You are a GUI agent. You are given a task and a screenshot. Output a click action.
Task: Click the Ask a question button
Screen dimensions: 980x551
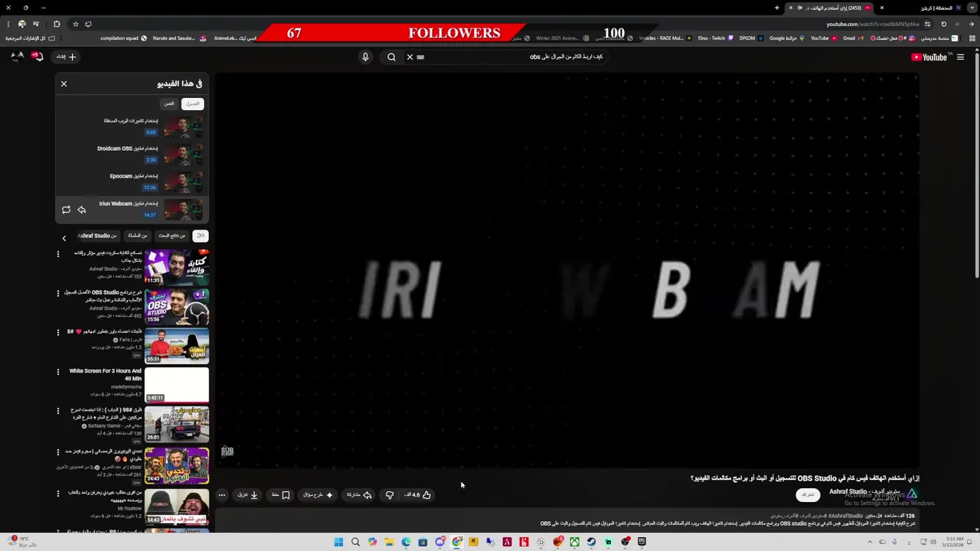(x=318, y=495)
